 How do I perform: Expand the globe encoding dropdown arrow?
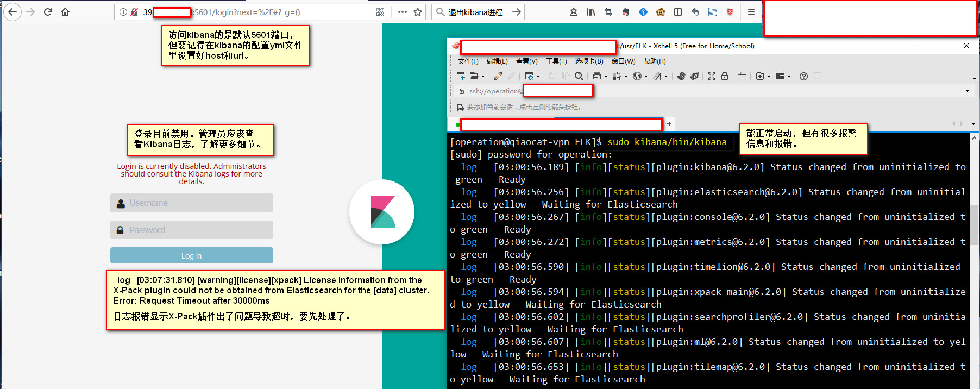[646, 77]
